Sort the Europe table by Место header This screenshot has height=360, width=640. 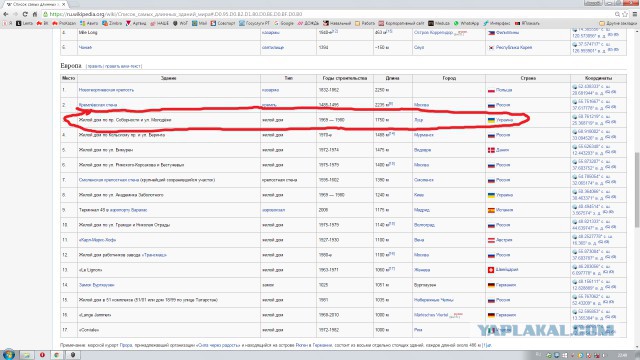pyautogui.click(x=69, y=78)
